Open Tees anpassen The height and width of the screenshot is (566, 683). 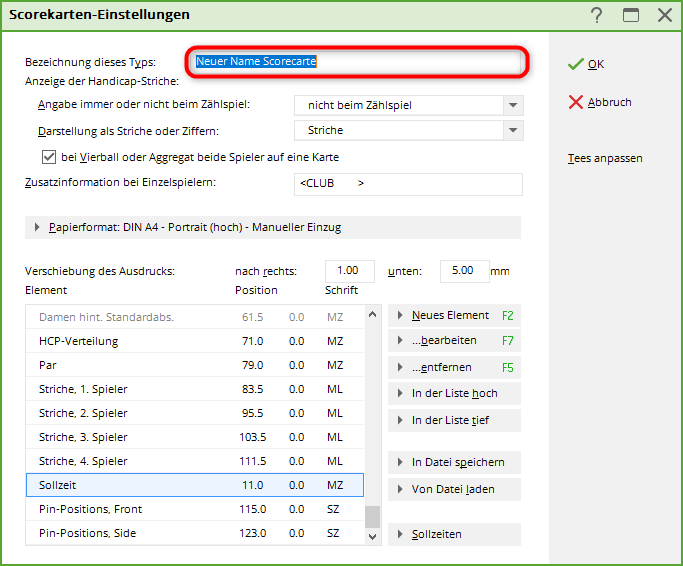604,158
